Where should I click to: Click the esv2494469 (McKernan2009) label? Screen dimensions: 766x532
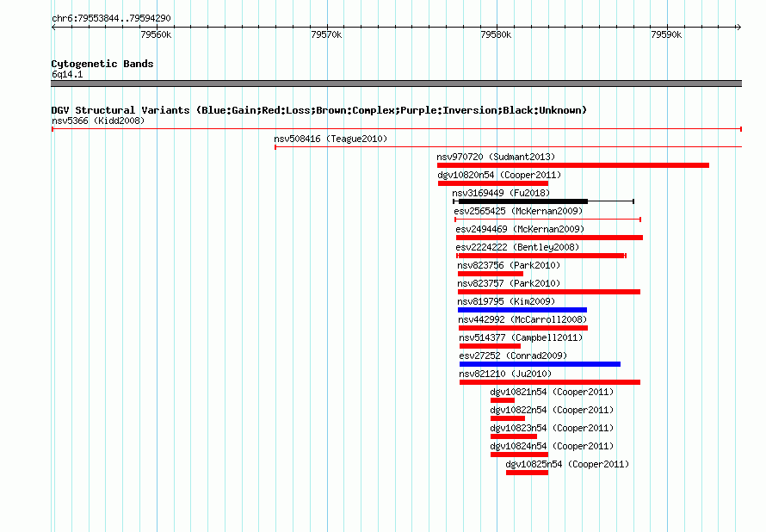click(x=520, y=229)
